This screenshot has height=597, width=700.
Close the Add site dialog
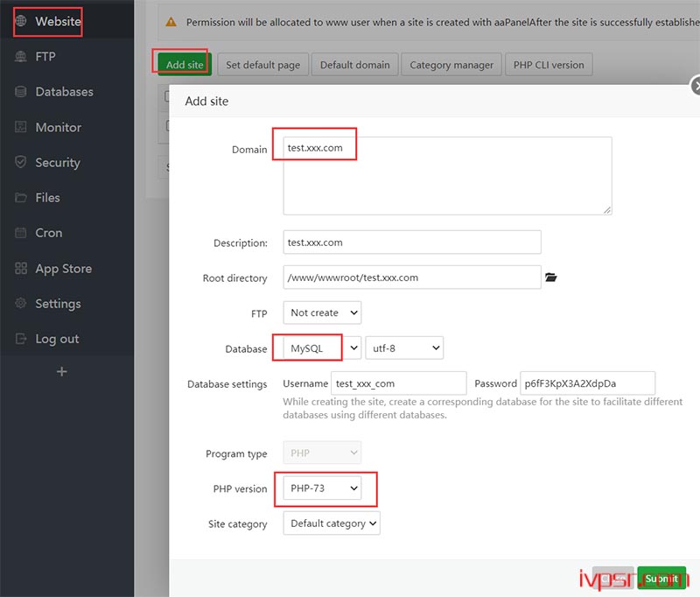[696, 85]
